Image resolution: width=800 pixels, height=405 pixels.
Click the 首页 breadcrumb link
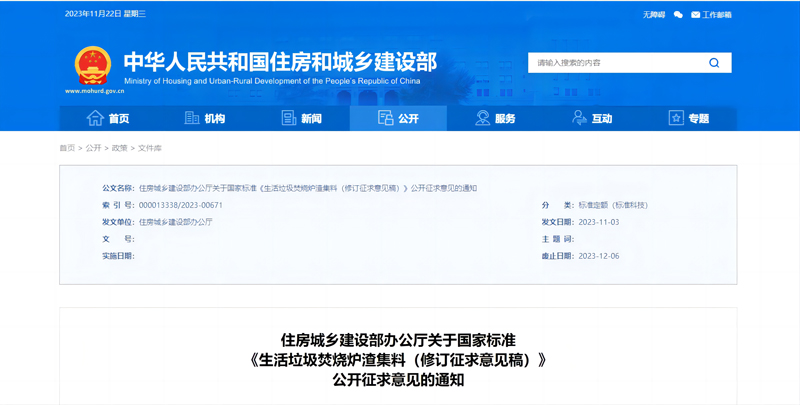coord(67,148)
